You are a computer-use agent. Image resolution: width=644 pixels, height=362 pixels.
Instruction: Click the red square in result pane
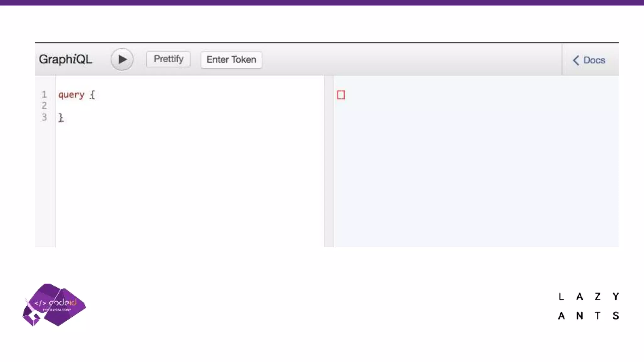[341, 95]
